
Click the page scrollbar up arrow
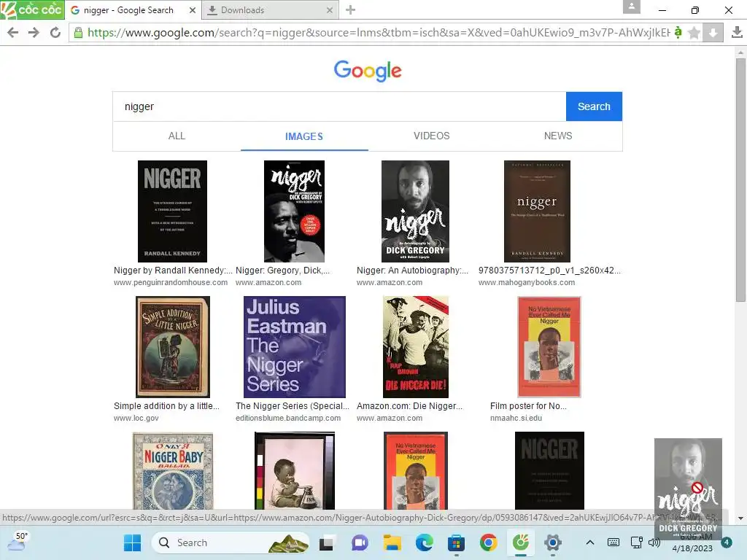point(740,52)
